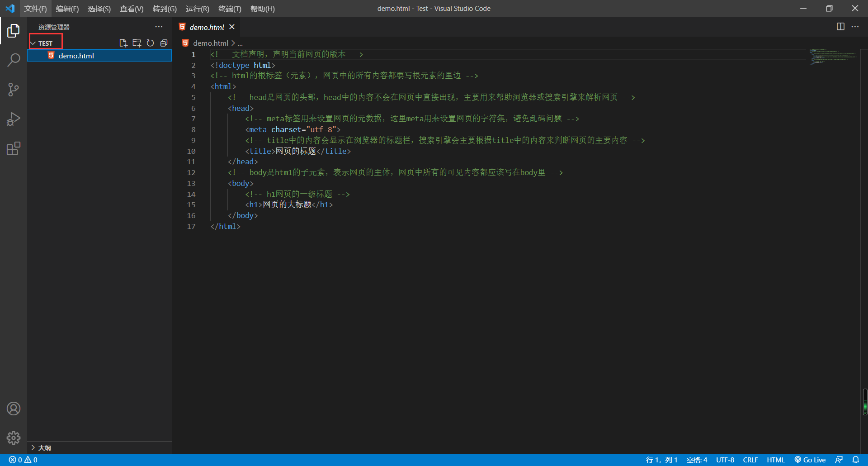
Task: Open the Explorer view in activity bar
Action: pyautogui.click(x=14, y=31)
